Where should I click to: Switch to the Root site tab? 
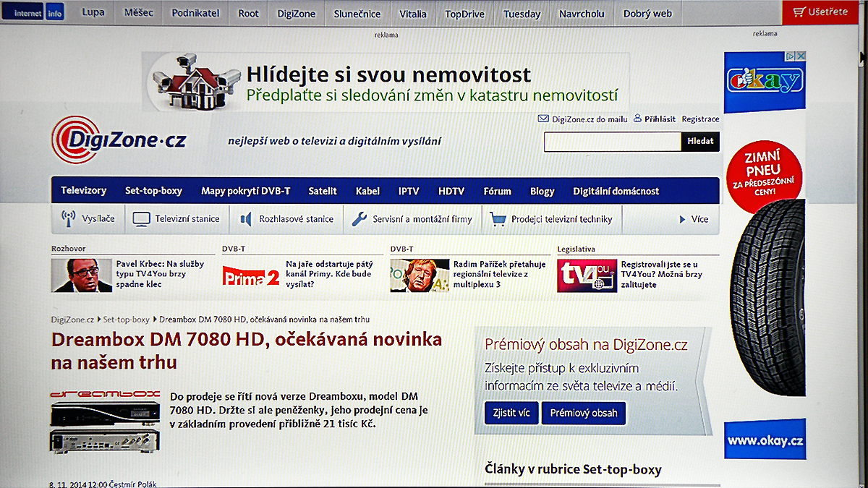tap(249, 13)
